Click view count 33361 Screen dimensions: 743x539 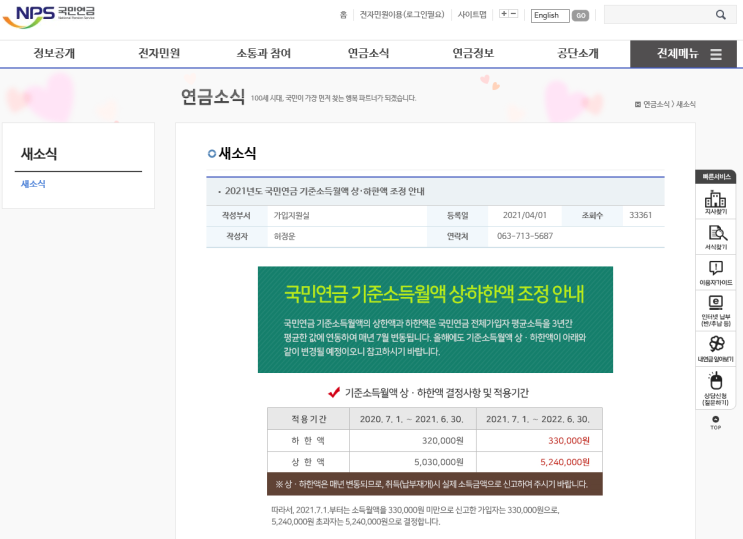tap(640, 215)
